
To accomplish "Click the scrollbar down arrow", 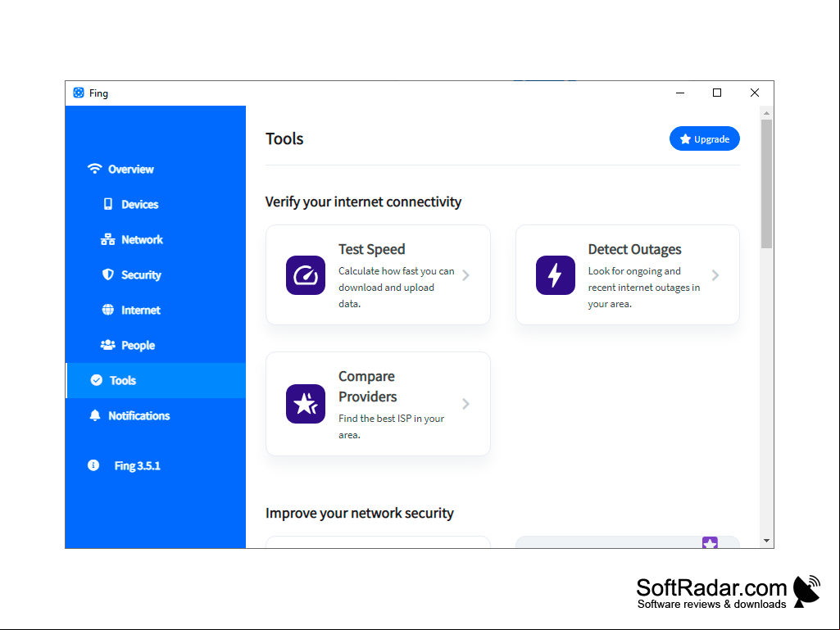I will pos(766,541).
